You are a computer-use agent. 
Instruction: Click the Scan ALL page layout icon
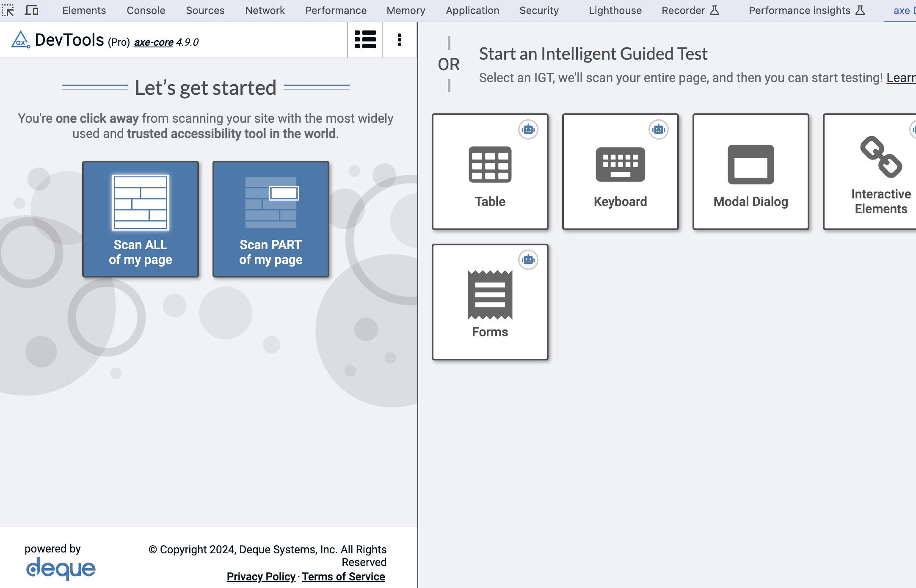[x=141, y=203]
